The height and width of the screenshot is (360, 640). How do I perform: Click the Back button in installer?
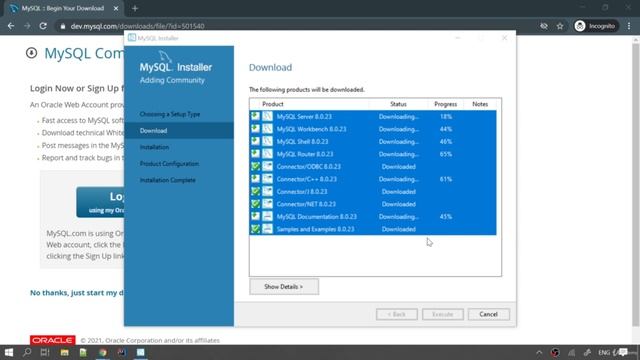click(397, 314)
